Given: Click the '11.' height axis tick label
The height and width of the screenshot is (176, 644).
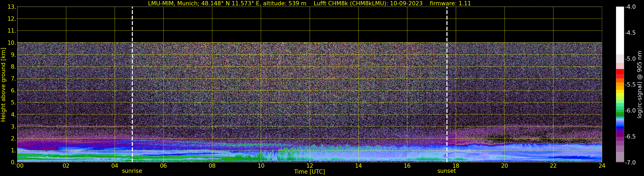Looking at the screenshot, I should point(12,31).
